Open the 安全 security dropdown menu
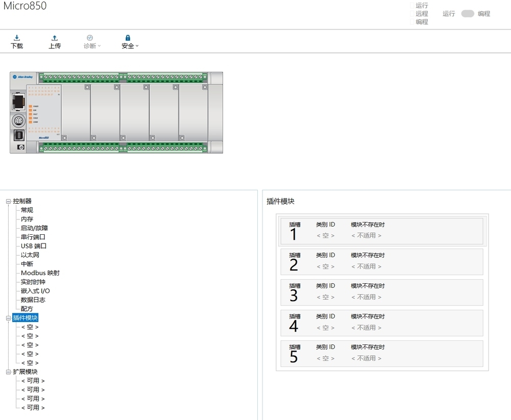 coord(130,42)
